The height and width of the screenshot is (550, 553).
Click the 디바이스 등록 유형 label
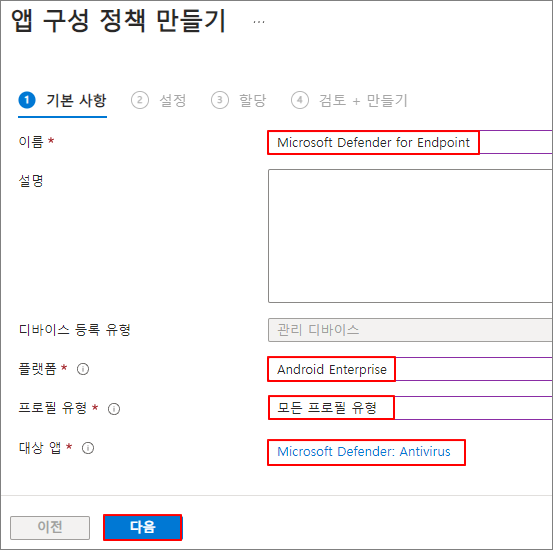point(74,330)
